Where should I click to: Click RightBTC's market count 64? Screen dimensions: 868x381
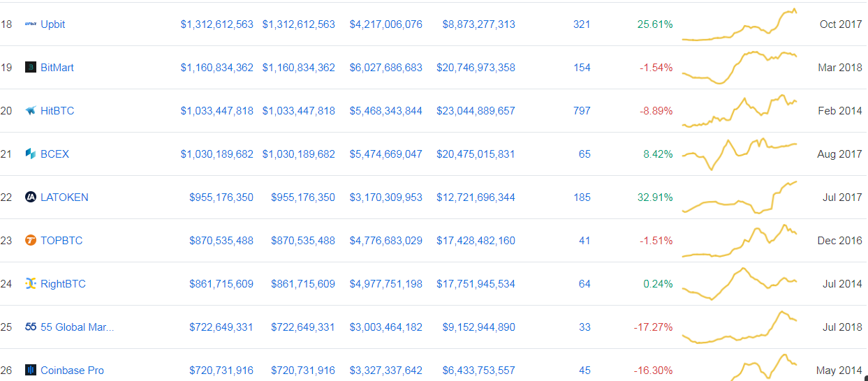[x=584, y=284]
